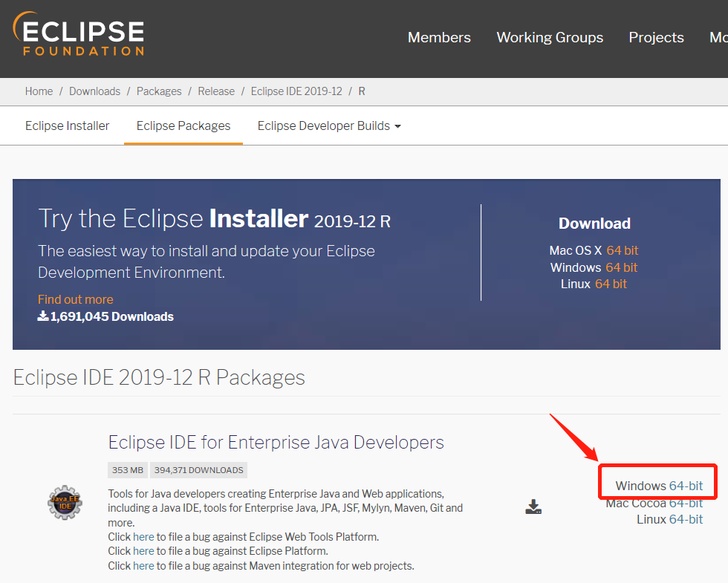Click the download tray icon for Enterprise Java
The width and height of the screenshot is (728, 583).
(533, 507)
